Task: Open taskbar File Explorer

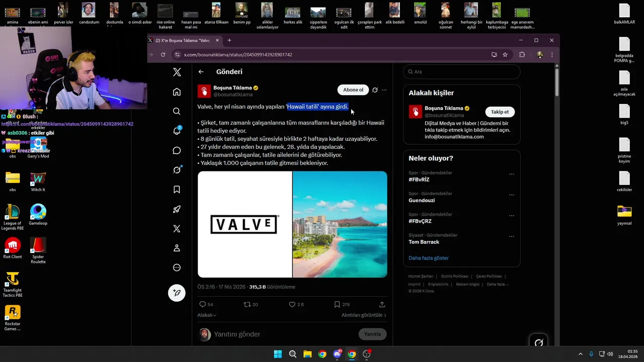Action: [x=307, y=354]
